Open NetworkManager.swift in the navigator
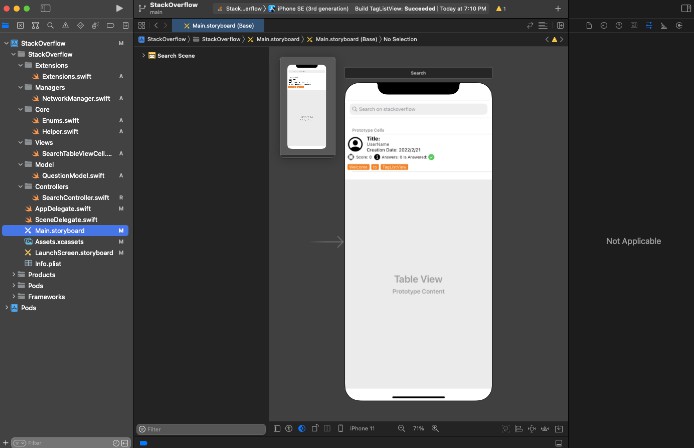The width and height of the screenshot is (694, 448). 75,98
